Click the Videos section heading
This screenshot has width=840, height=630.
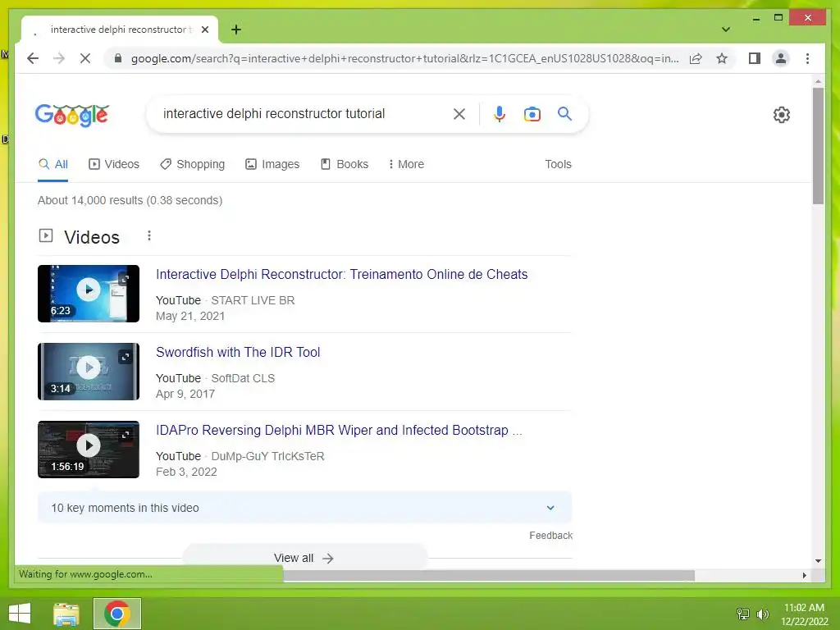(x=92, y=237)
